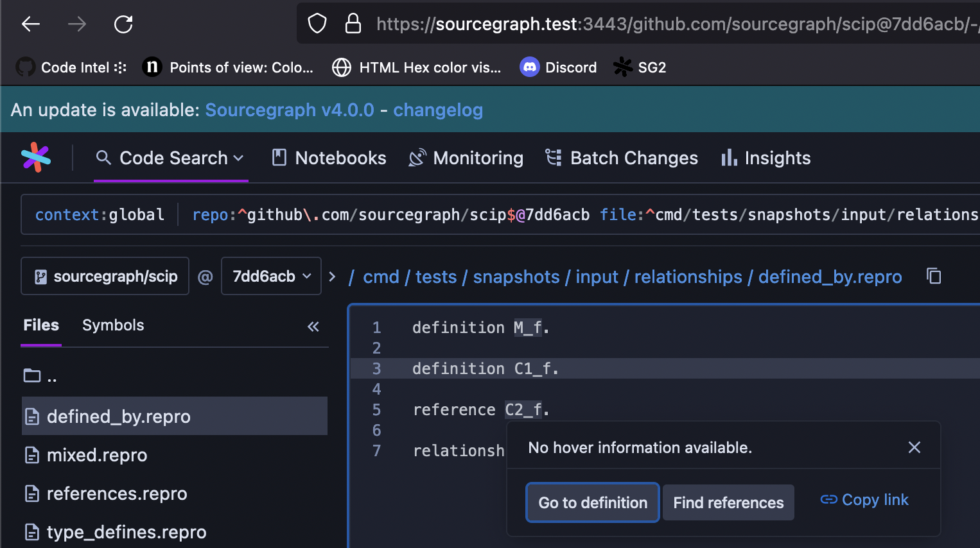This screenshot has height=548, width=980.
Task: View site security padlock info
Action: [x=353, y=24]
